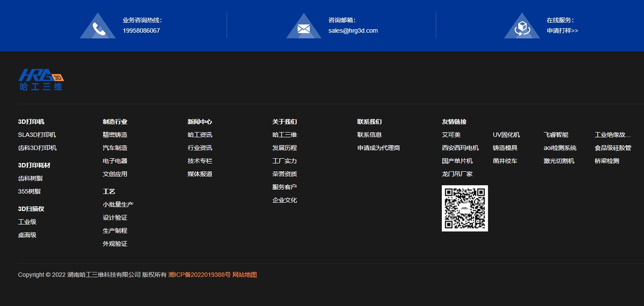Open 哈工资讯 in the news center
The width and height of the screenshot is (644, 306).
[x=200, y=135]
